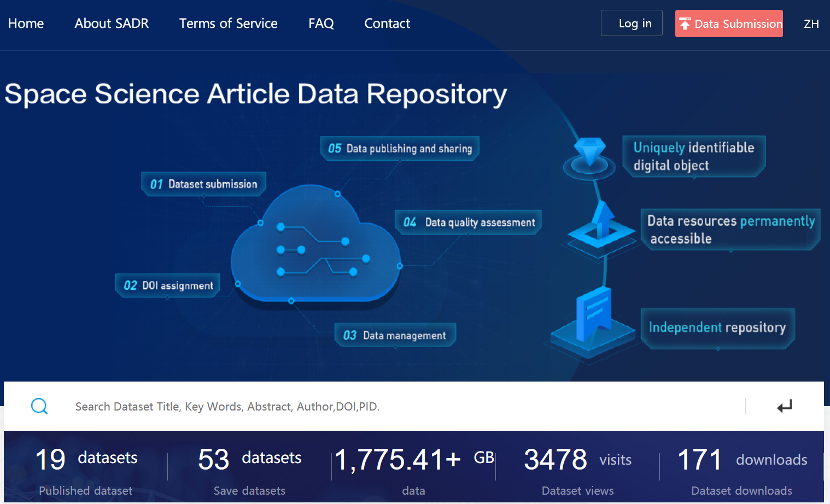The height and width of the screenshot is (504, 830).
Task: Open Terms of Service page
Action: coord(228,24)
